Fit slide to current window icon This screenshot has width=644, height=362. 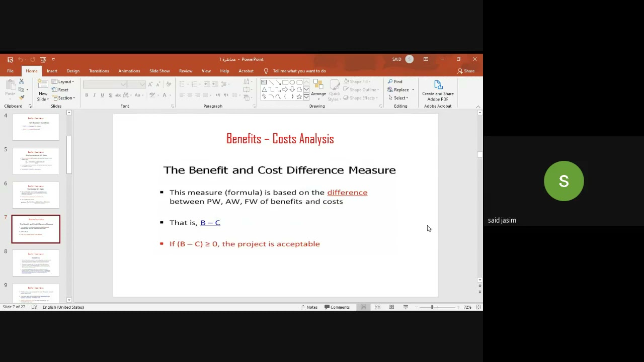coord(478,307)
